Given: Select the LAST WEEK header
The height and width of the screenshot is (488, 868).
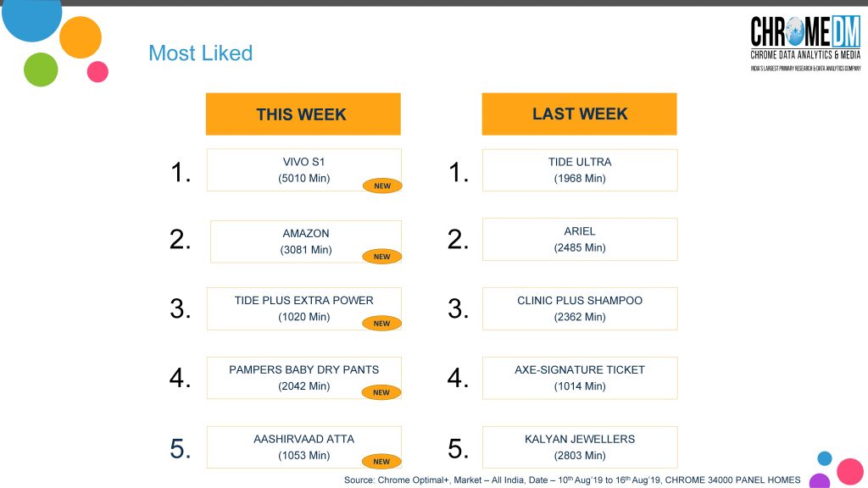Looking at the screenshot, I should pyautogui.click(x=580, y=114).
